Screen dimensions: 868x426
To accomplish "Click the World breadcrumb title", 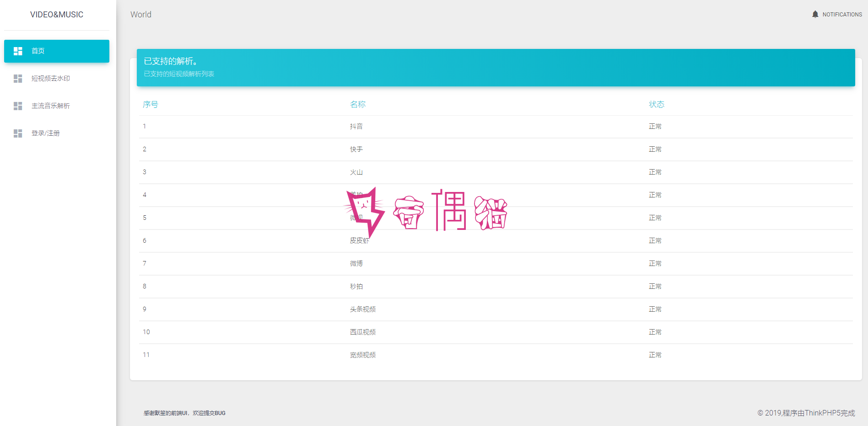I will point(141,15).
